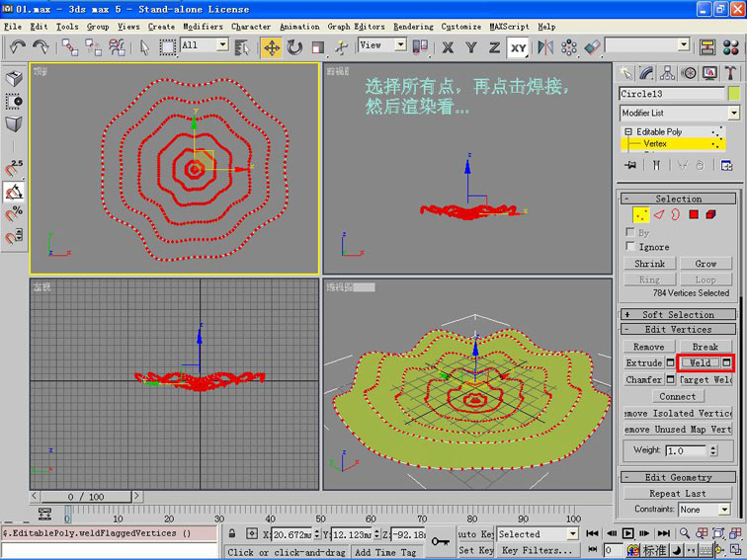This screenshot has height=560, width=747.
Task: Click the Redo arrow in toolbar
Action: pyautogui.click(x=41, y=47)
